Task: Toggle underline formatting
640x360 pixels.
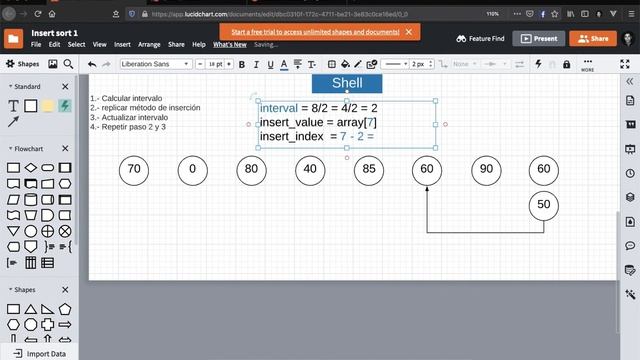Action: click(x=270, y=64)
